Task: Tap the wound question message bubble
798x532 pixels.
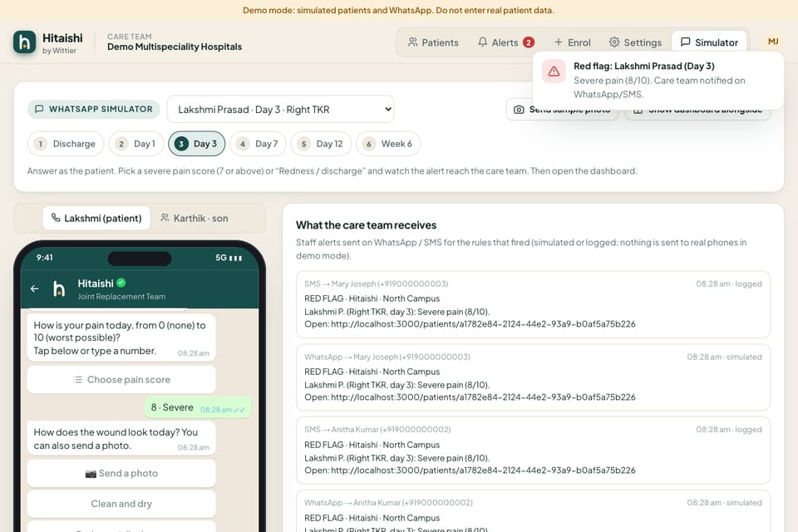Action: [121, 438]
